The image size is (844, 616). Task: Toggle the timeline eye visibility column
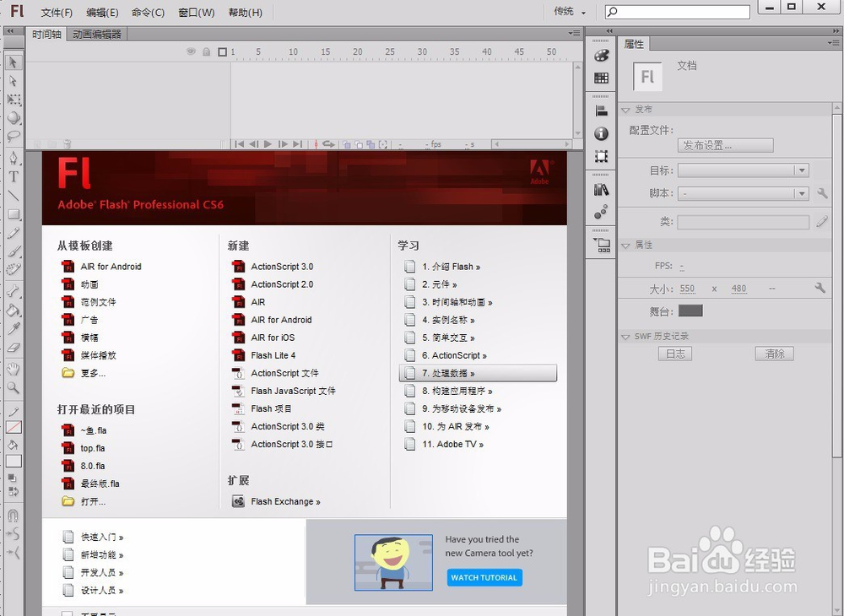(191, 51)
